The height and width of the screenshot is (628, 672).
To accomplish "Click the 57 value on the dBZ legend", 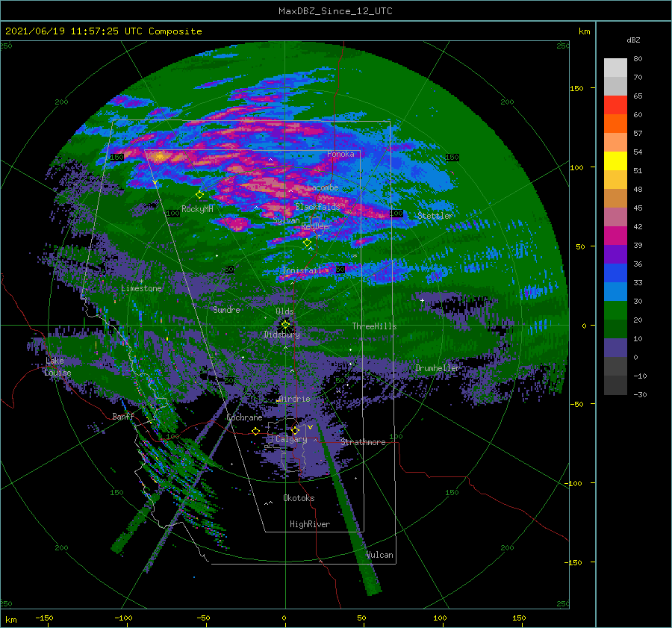I will point(638,134).
